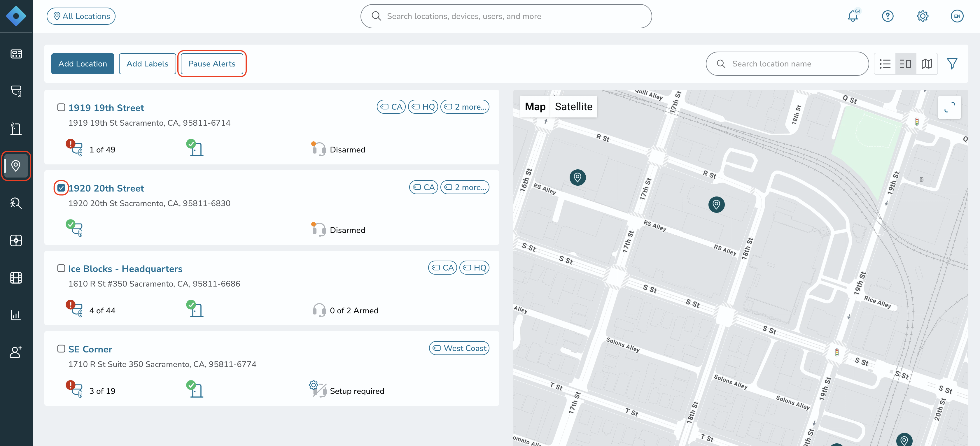
Task: Click door status icon for SE Corner
Action: (x=195, y=389)
